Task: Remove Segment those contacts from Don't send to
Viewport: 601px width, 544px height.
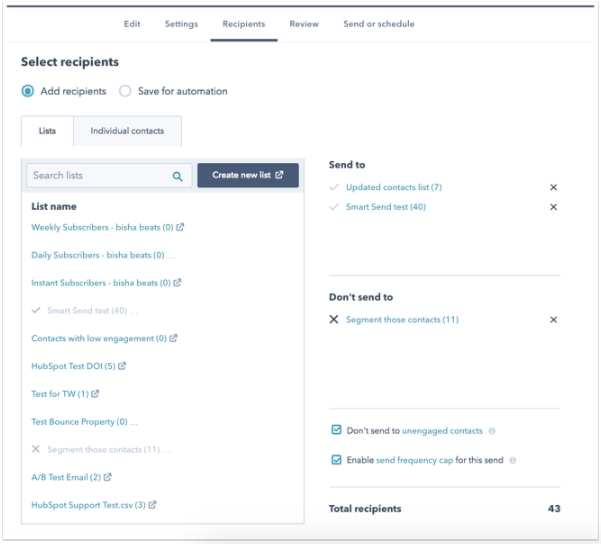Action: point(553,320)
